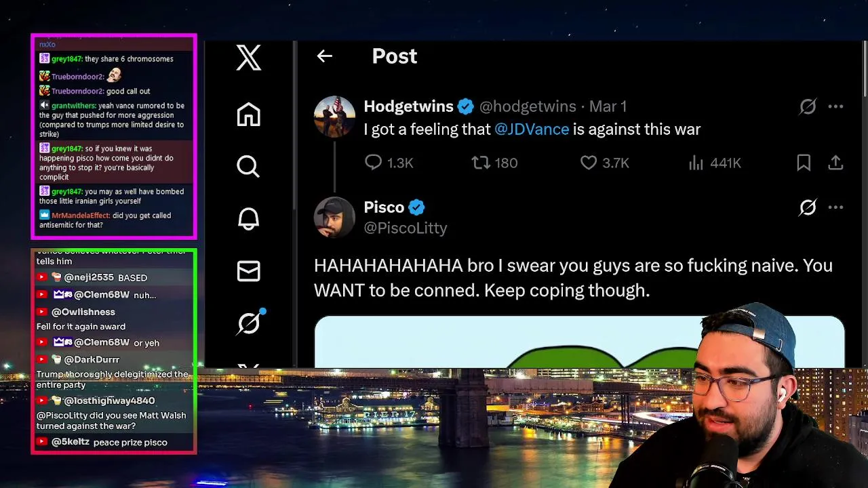Viewport: 868px width, 488px height.
Task: Click Grok explain icon on Hodgetwins post
Action: 808,106
